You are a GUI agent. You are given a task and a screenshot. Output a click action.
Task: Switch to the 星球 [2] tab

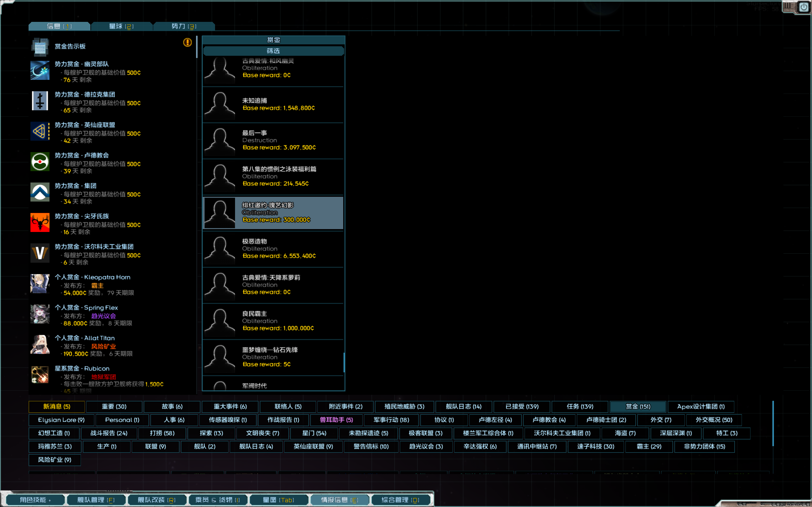point(121,26)
